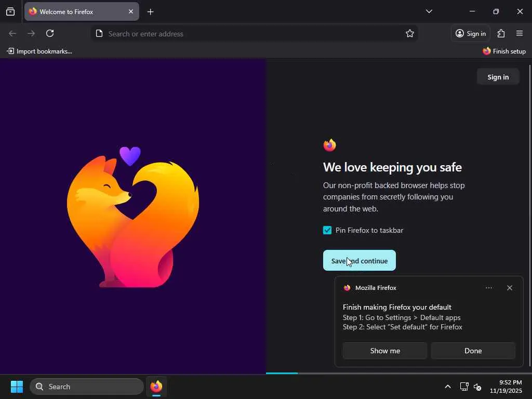Click the muted volume tray icon
This screenshot has height=399, width=532.
[477, 387]
